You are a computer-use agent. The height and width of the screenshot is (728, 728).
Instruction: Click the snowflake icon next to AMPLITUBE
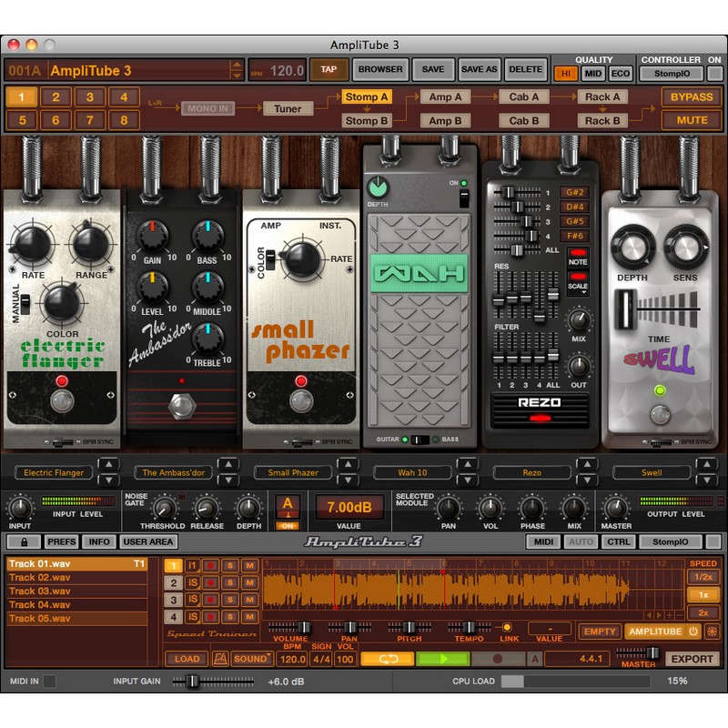point(713,632)
